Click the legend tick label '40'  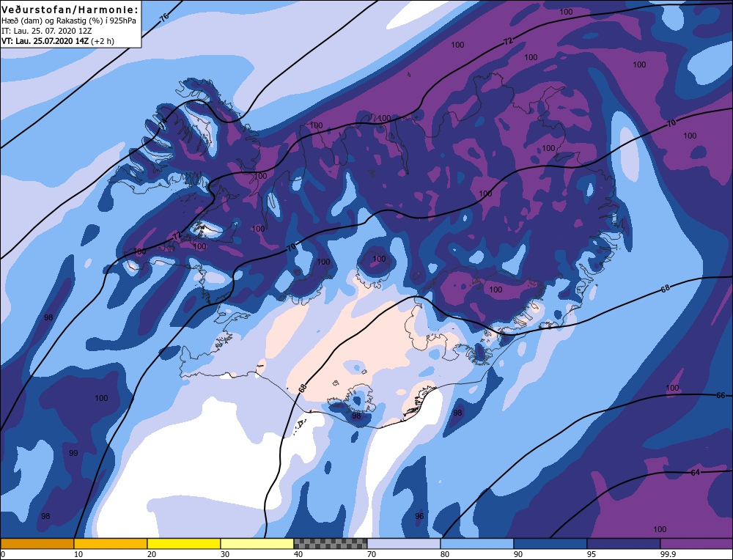[x=298, y=554]
